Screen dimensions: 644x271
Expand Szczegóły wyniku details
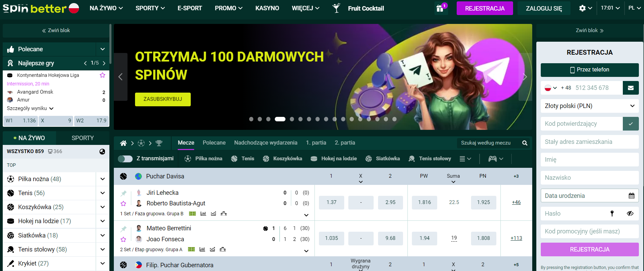point(30,108)
